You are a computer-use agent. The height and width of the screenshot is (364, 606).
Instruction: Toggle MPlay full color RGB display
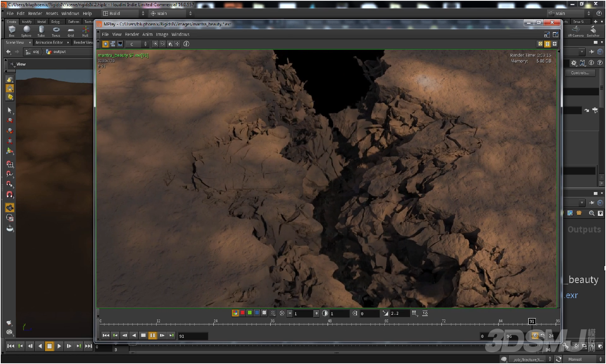pyautogui.click(x=235, y=313)
